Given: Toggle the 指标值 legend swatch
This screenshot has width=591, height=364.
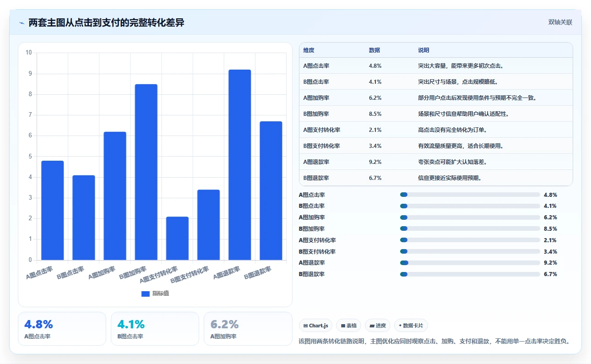Looking at the screenshot, I should pyautogui.click(x=146, y=293).
